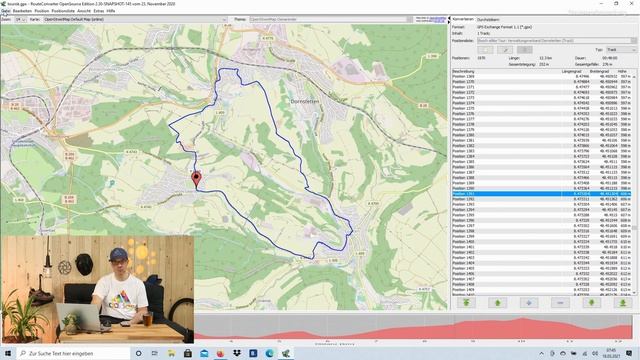This screenshot has height=360, width=640.
Task: Click the Windows taskbar search field
Action: pos(73,353)
